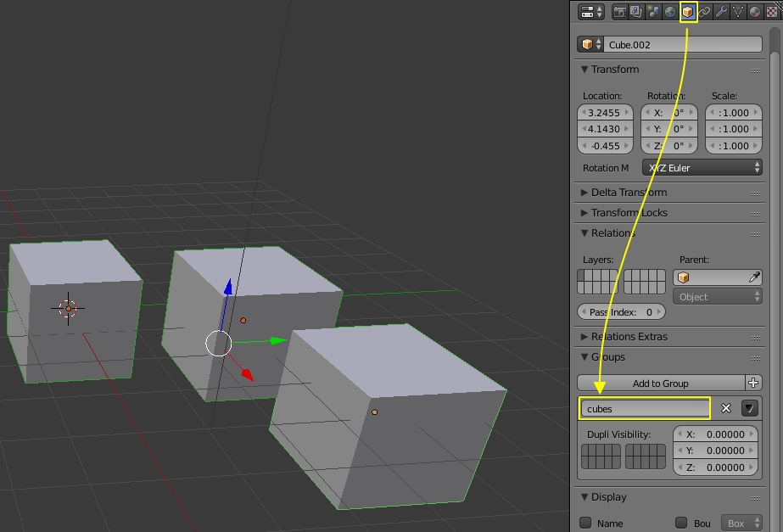Viewport: 783px width, 532px height.
Task: Open the Rotation Mode XYZ Euler dropdown
Action: [x=702, y=167]
